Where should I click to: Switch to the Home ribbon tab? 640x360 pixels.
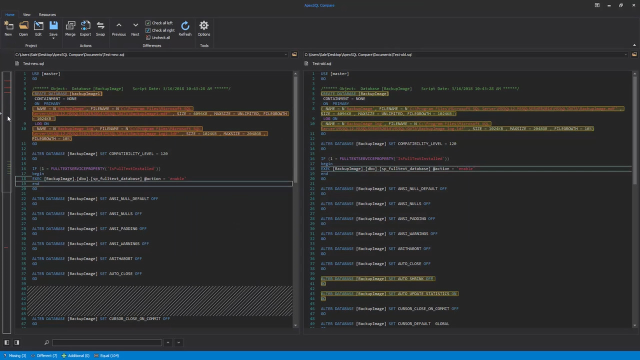pos(9,14)
